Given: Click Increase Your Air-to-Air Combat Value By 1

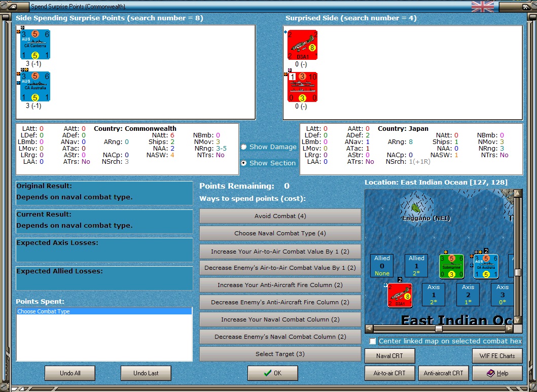Looking at the screenshot, I should pos(280,252).
